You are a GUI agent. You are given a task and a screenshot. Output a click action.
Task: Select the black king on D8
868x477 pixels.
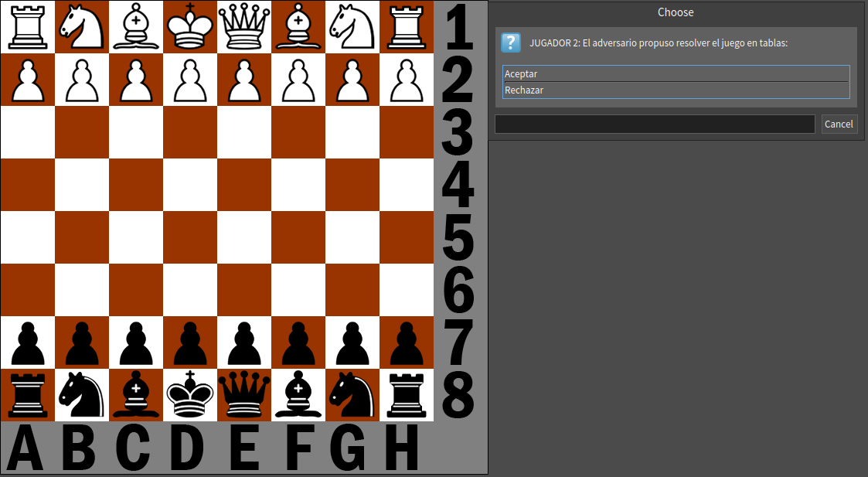point(190,394)
